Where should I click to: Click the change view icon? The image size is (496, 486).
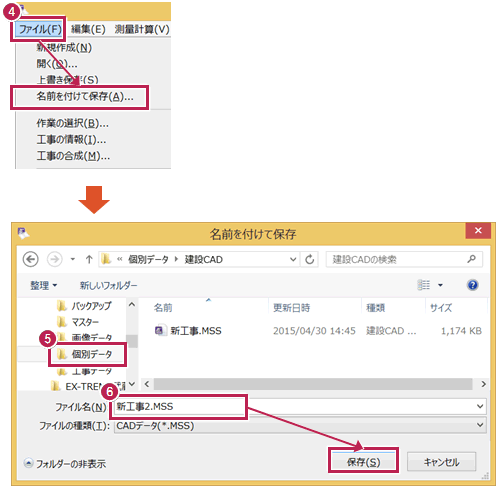click(424, 285)
